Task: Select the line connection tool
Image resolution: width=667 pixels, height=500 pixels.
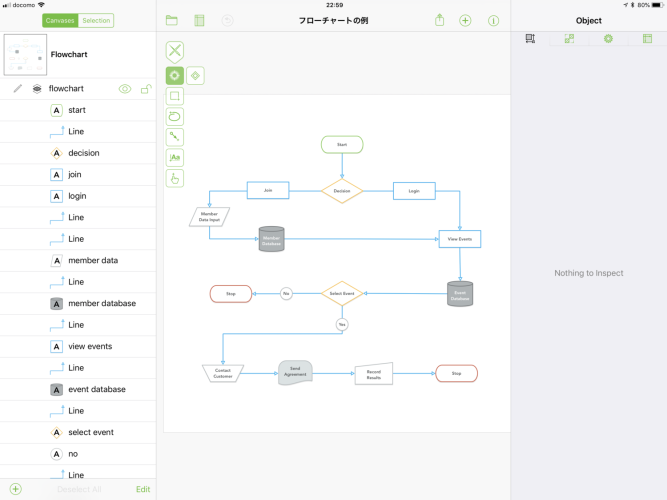Action: click(175, 137)
